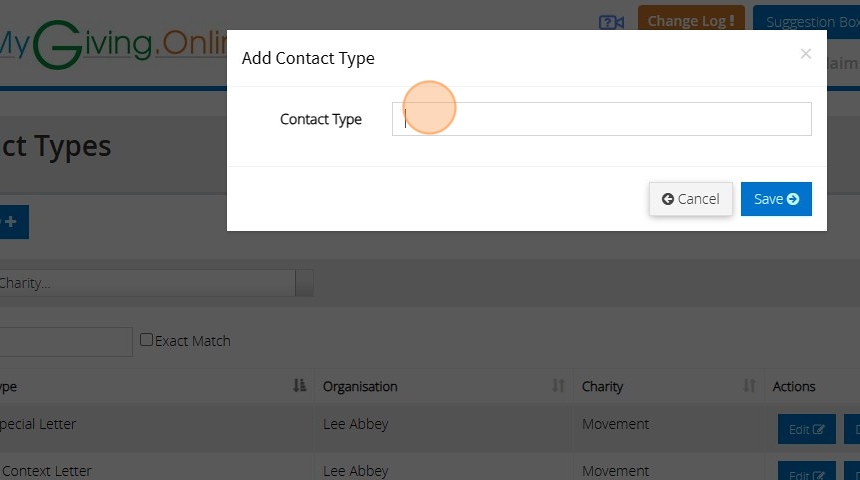Save the new contact type
The width and height of the screenshot is (860, 480).
(x=776, y=199)
